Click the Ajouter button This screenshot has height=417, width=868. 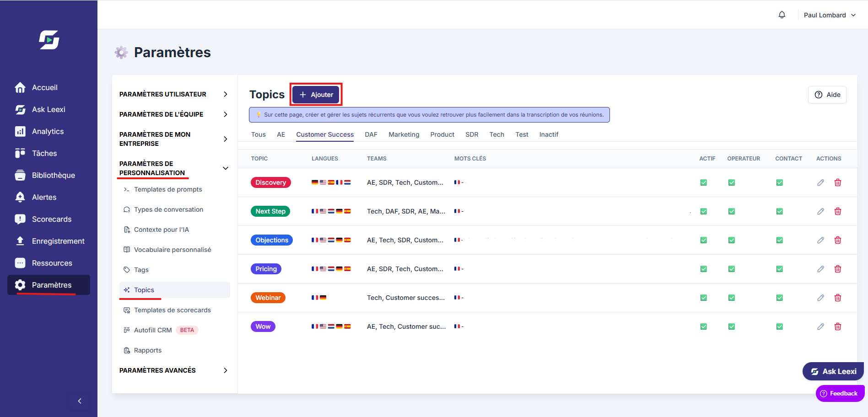pos(316,95)
